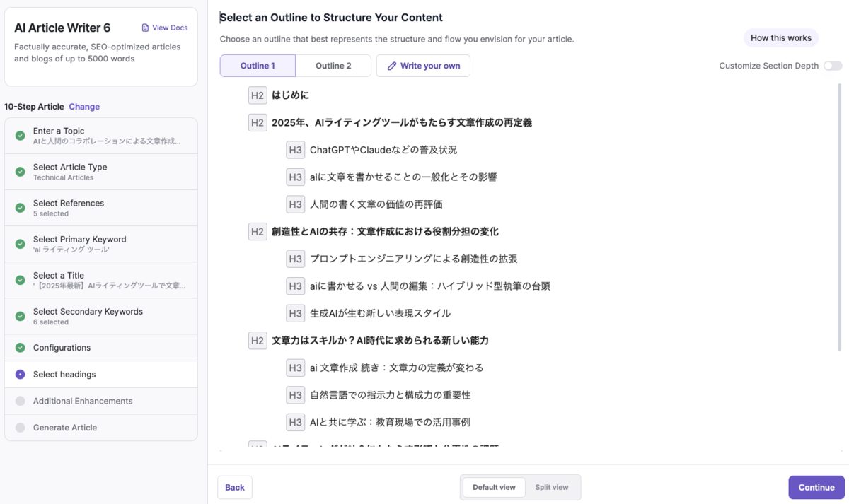The height and width of the screenshot is (504, 849).
Task: Open the Select headings step
Action: pos(101,375)
